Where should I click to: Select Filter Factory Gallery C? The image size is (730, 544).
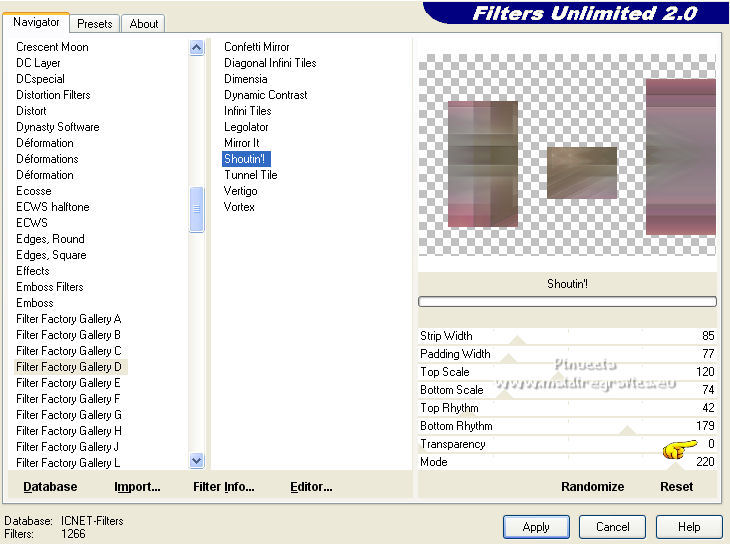68,351
